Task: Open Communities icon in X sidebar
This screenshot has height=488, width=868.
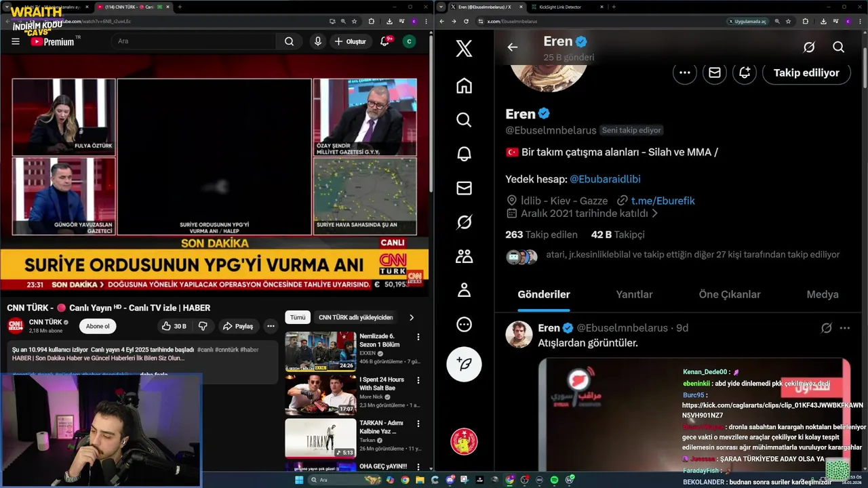Action: click(x=464, y=256)
